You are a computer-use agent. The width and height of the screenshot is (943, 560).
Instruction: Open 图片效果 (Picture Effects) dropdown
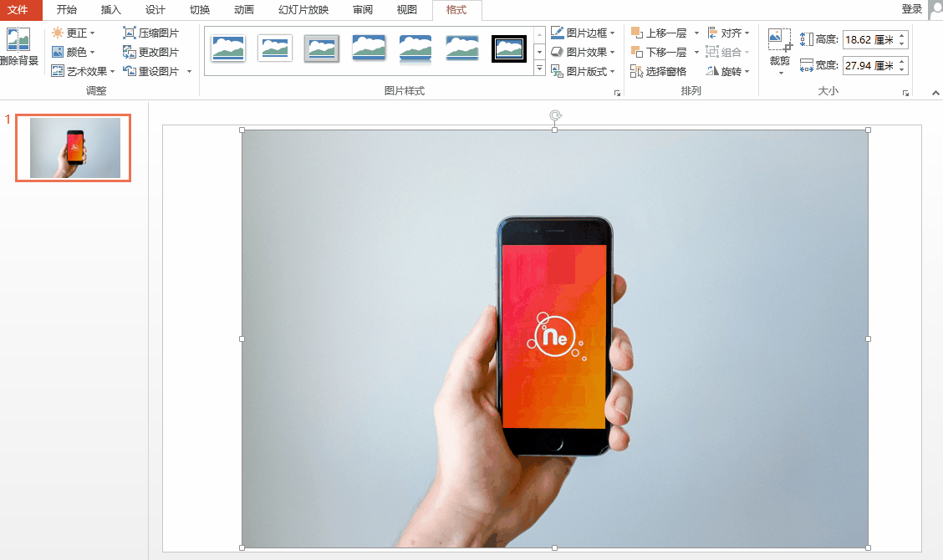click(x=584, y=53)
